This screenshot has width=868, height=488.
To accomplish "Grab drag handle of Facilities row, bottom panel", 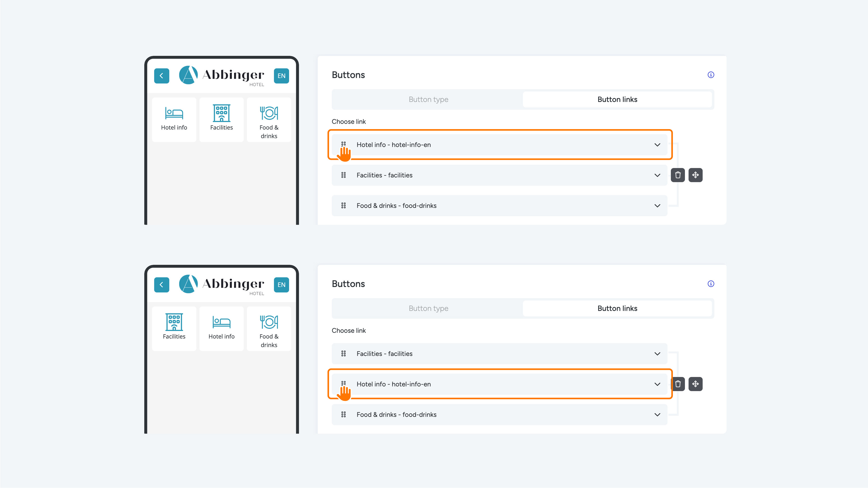I will pos(343,354).
